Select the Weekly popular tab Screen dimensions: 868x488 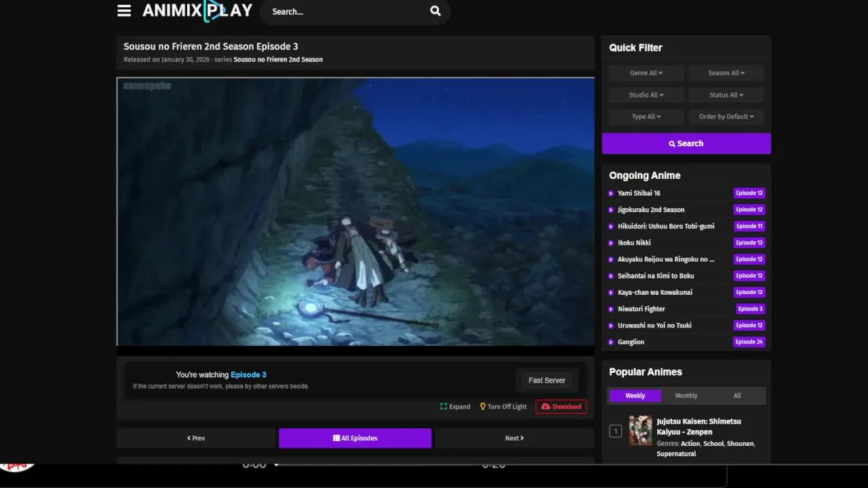click(x=635, y=396)
